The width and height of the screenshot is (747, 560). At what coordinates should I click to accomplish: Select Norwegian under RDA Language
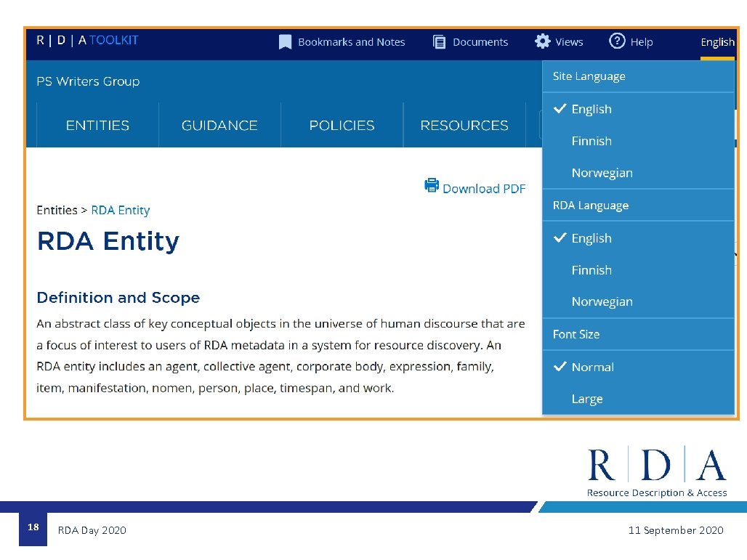pos(639,301)
